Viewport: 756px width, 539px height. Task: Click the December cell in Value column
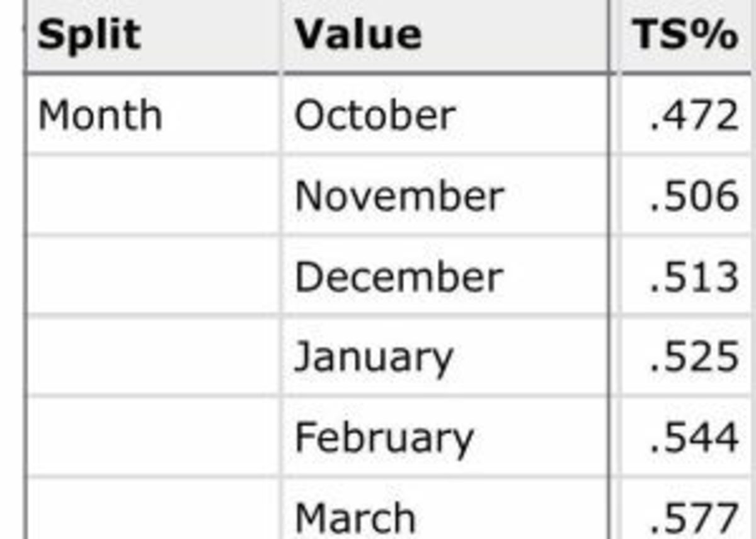point(399,276)
